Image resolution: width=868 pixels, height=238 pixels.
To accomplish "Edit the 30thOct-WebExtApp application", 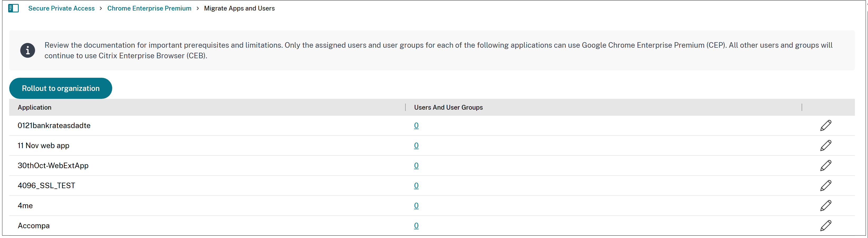I will tap(826, 165).
